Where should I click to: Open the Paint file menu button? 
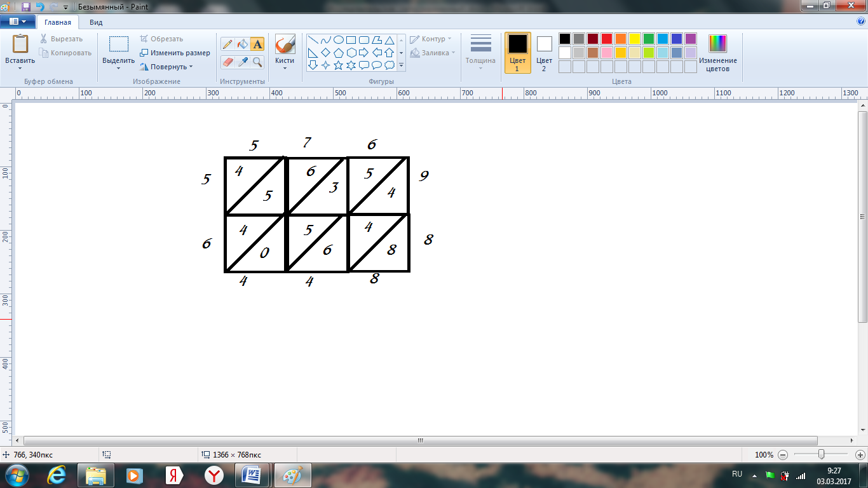18,21
